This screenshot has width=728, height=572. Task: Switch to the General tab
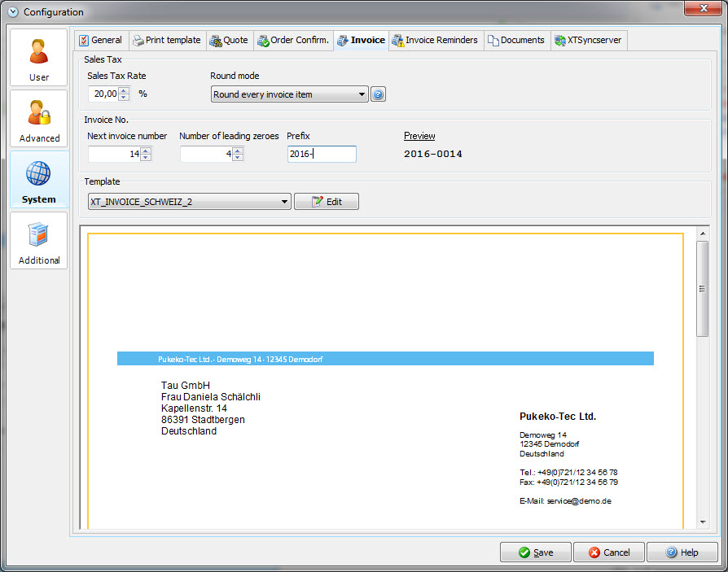(100, 40)
